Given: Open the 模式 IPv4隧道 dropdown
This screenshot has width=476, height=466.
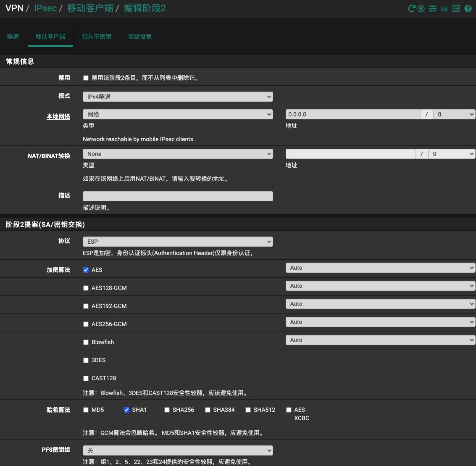Looking at the screenshot, I should [178, 97].
